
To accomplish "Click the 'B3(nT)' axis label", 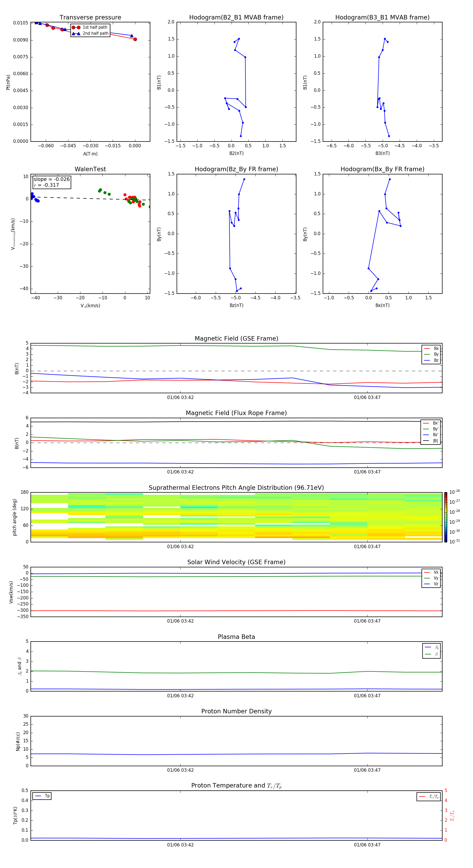I will coord(382,153).
